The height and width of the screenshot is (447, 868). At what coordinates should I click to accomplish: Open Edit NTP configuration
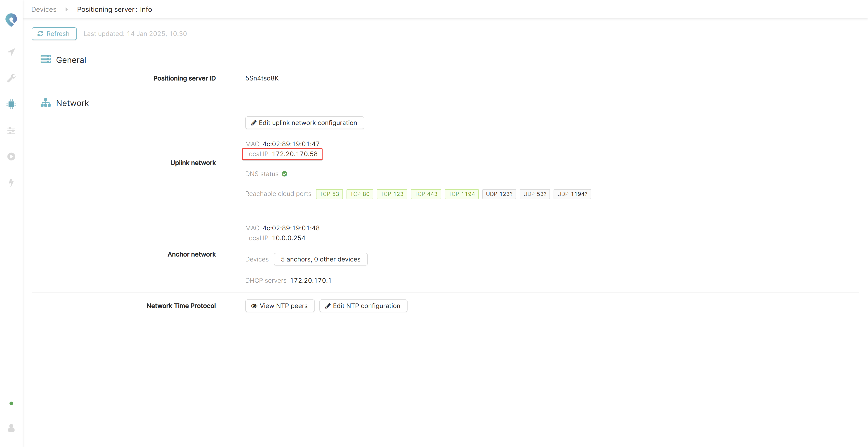(363, 306)
